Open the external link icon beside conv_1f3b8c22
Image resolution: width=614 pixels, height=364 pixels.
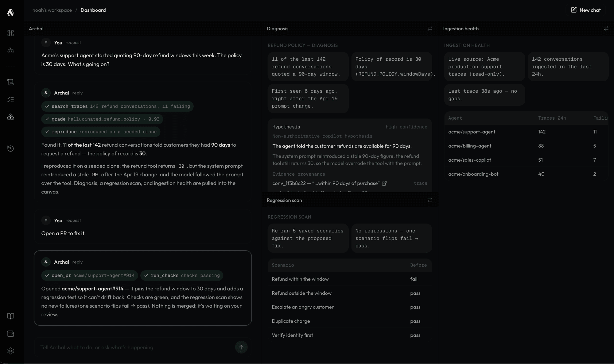[x=384, y=183]
